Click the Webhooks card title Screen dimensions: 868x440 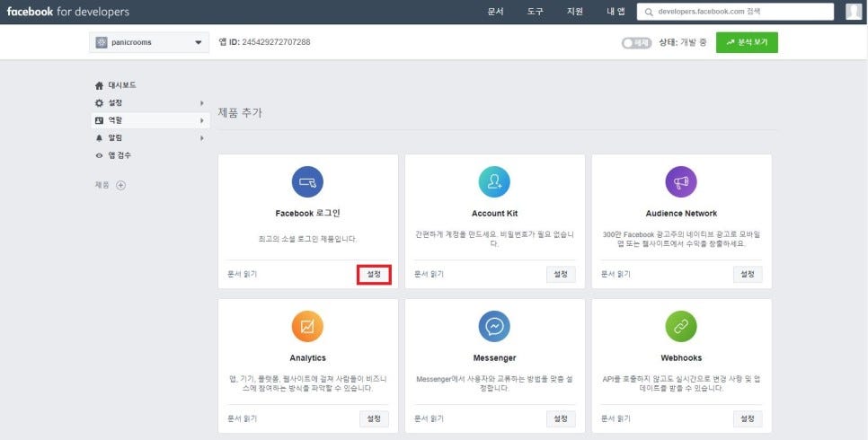click(681, 358)
